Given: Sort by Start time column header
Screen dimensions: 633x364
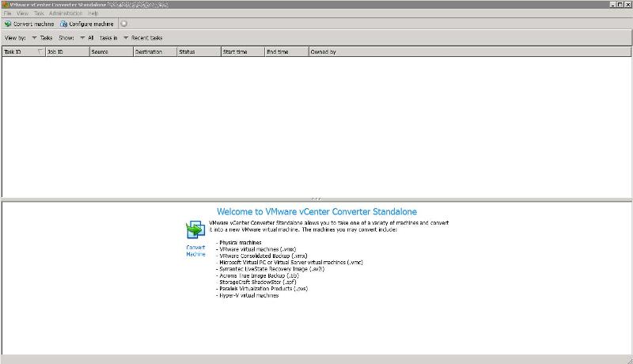Looking at the screenshot, I should 243,51.
